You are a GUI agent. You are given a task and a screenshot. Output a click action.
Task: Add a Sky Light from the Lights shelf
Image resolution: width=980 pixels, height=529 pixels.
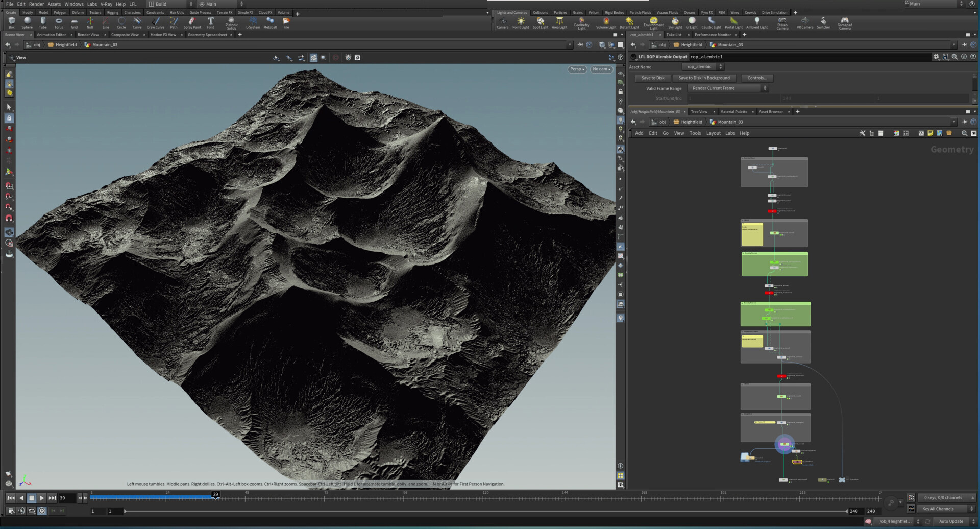pos(675,21)
